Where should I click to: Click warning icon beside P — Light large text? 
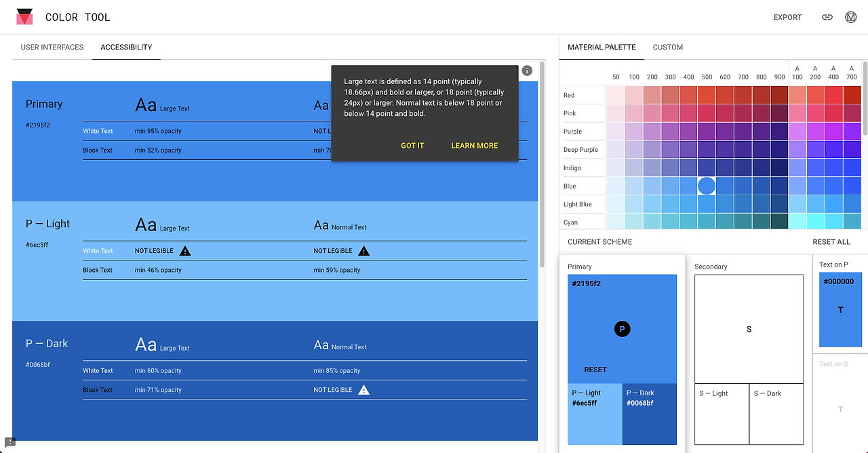click(185, 251)
